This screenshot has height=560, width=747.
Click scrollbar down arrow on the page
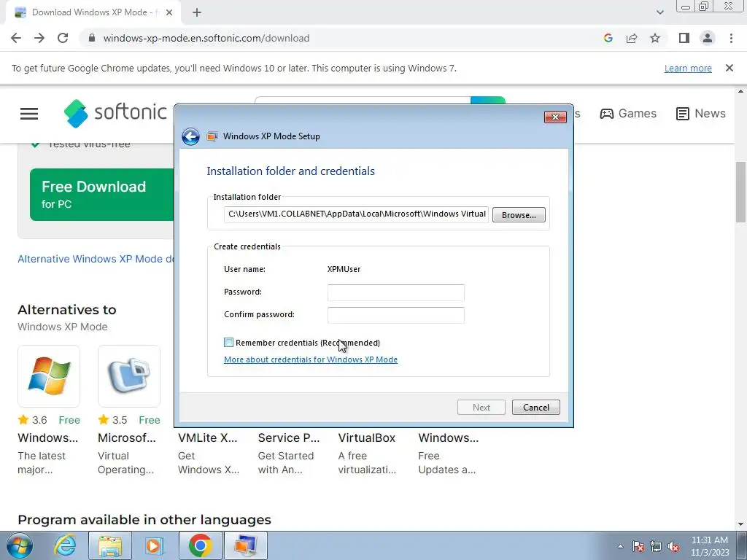(x=740, y=524)
